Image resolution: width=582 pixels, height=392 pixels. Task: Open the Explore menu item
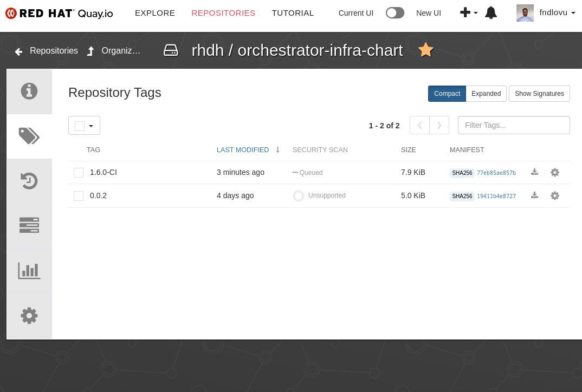155,13
